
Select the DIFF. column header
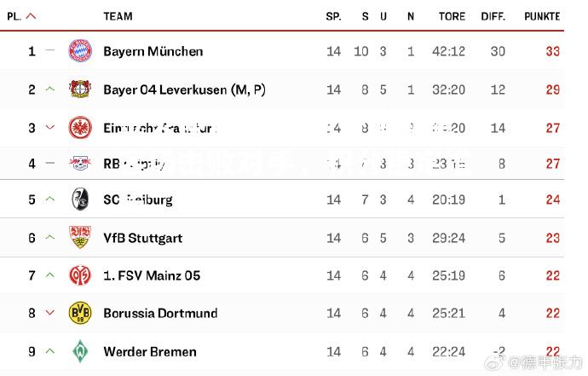click(493, 16)
